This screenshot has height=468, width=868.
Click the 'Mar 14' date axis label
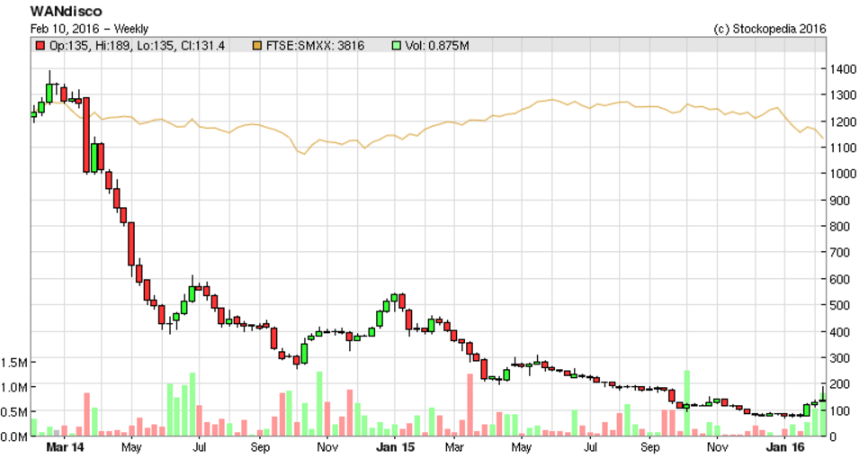point(65,447)
